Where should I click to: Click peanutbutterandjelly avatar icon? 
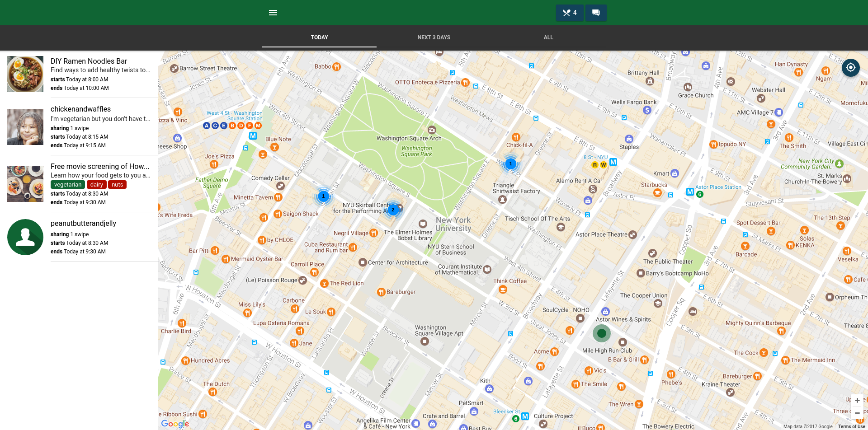(25, 237)
